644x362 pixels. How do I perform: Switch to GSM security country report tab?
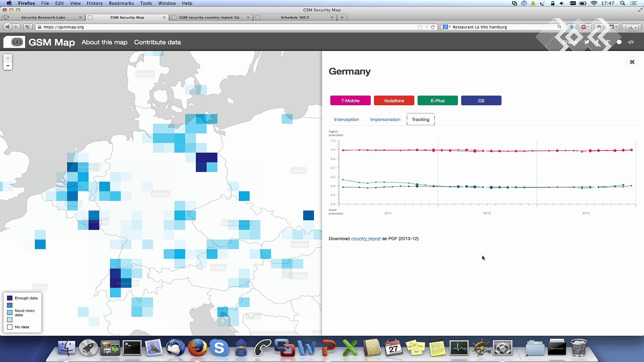211,17
